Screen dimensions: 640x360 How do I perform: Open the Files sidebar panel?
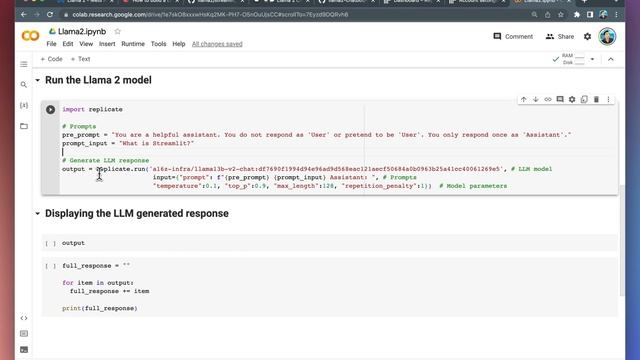24,126
